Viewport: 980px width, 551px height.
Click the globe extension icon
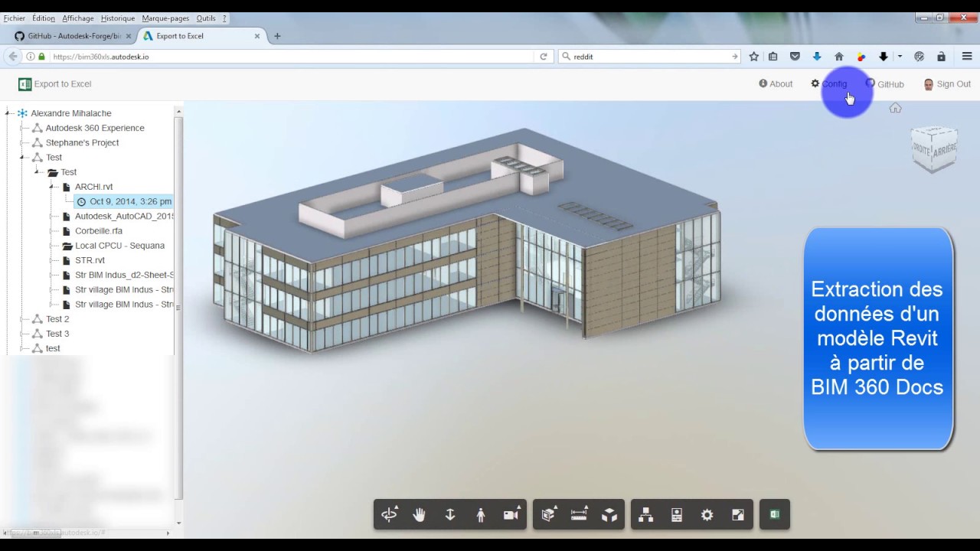[920, 57]
